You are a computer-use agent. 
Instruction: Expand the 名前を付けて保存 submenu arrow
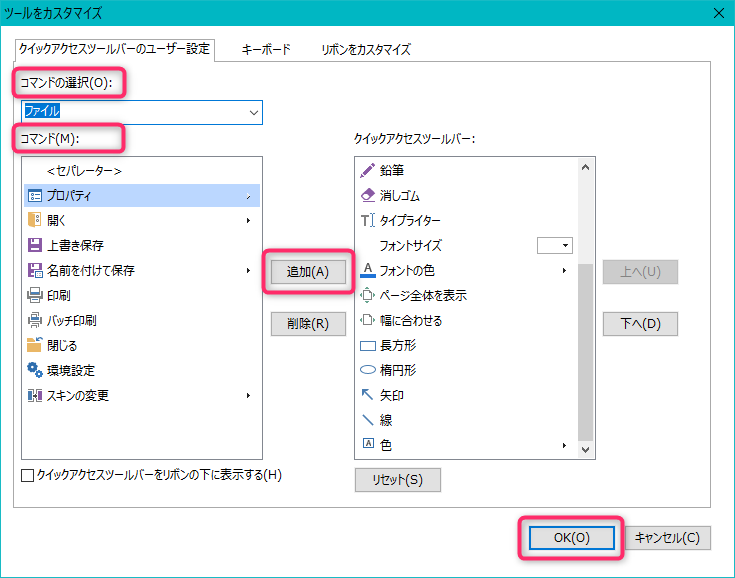[x=248, y=270]
